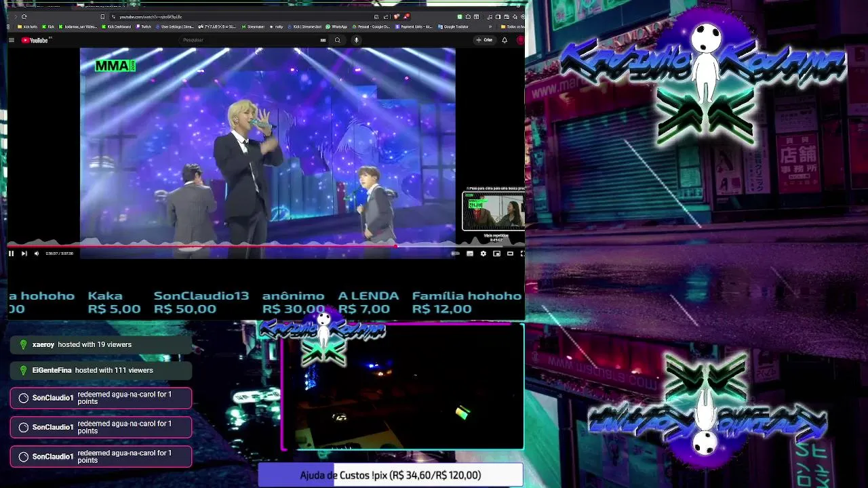Image resolution: width=868 pixels, height=488 pixels.
Task: Open the Streamelements bookmark after rutty
Action: tap(306, 26)
